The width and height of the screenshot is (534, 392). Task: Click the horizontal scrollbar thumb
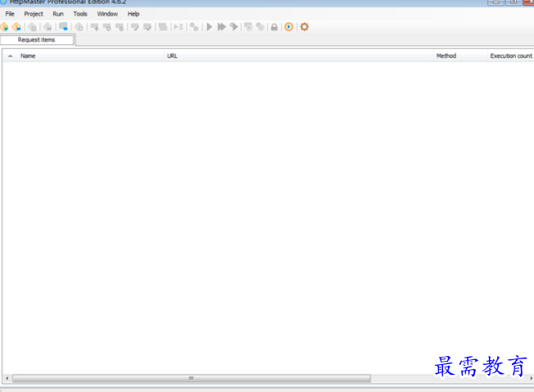[192, 378]
